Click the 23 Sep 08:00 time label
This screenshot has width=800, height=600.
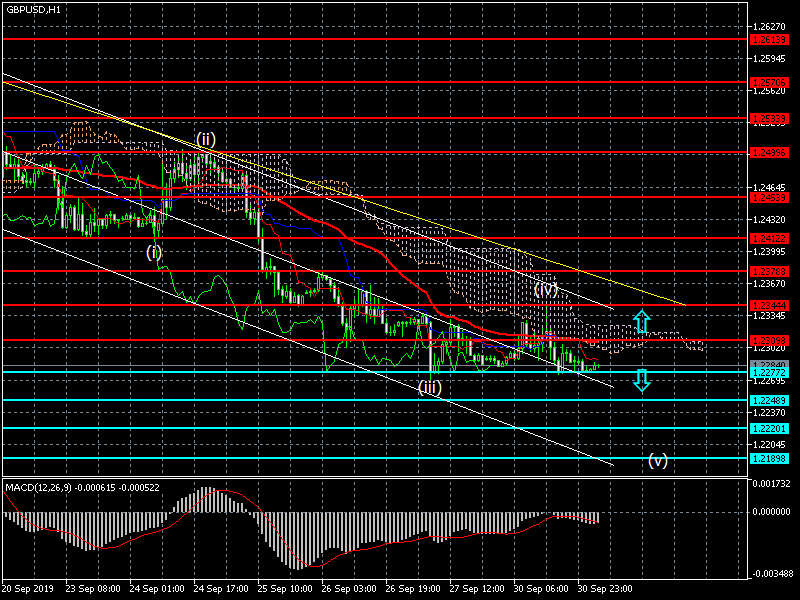pyautogui.click(x=93, y=588)
